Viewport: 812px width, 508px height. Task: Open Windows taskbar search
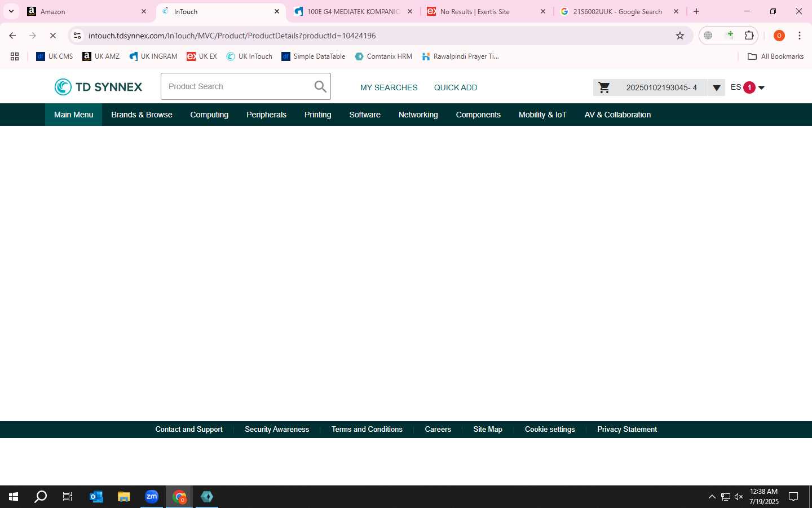(41, 497)
